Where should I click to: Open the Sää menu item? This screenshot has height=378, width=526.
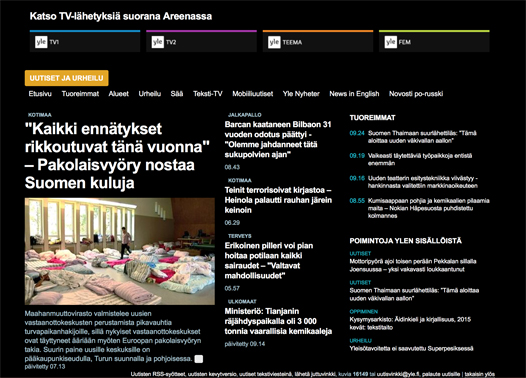point(177,94)
